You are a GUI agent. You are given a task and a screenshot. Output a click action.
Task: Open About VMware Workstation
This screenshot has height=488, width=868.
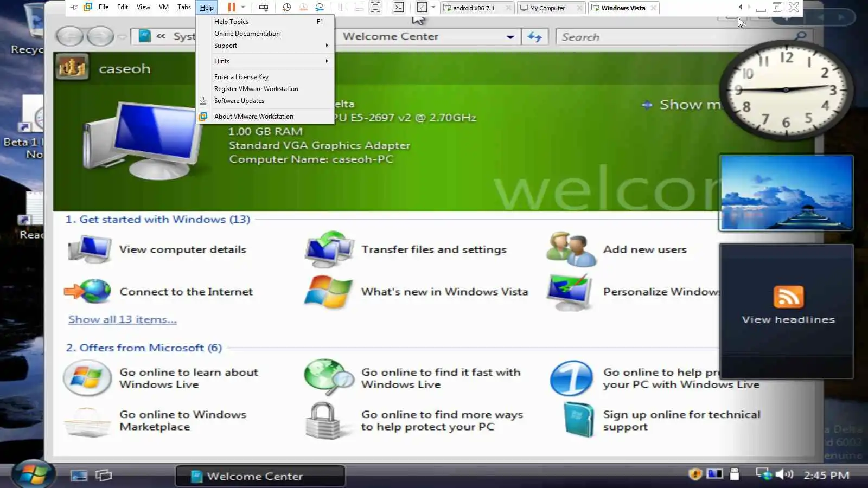(265, 117)
